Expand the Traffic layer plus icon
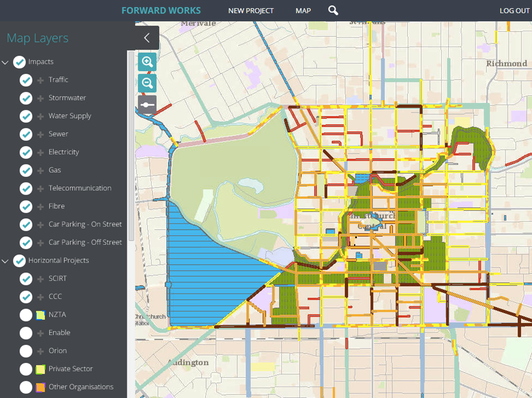 41,80
